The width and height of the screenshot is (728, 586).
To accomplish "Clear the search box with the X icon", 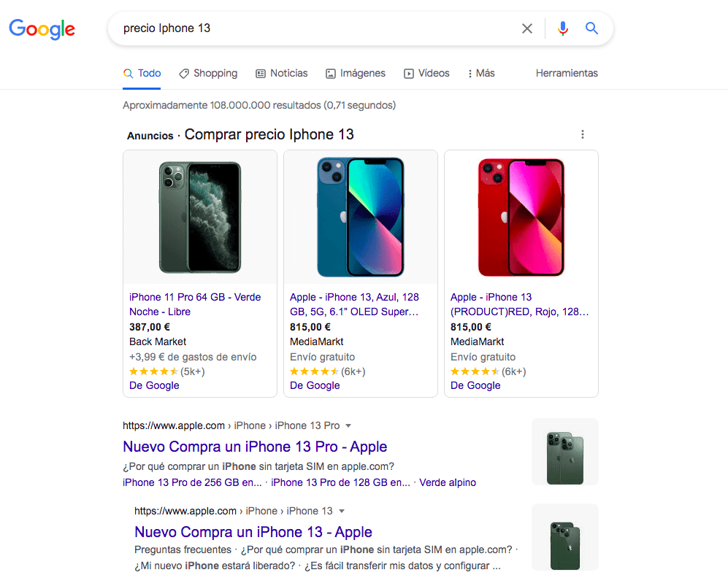I will click(x=527, y=28).
